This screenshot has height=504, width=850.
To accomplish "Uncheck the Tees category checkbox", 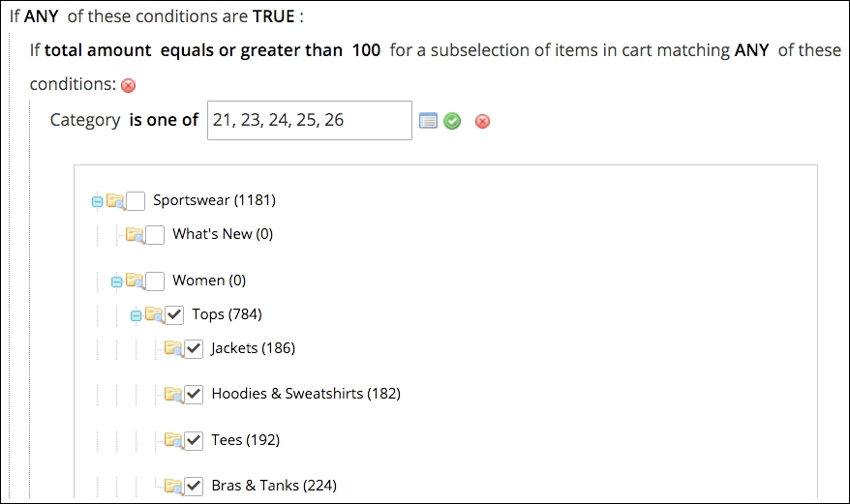I will pos(194,440).
